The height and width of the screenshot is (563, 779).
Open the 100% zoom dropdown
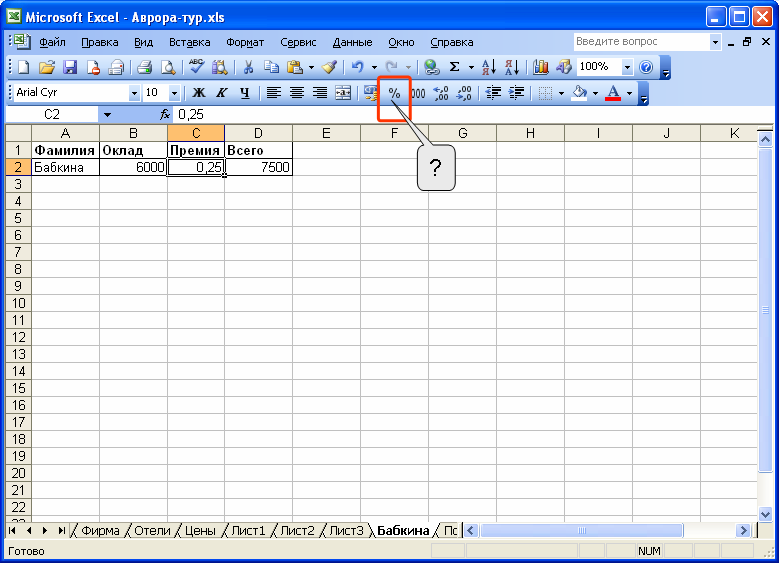(x=627, y=67)
